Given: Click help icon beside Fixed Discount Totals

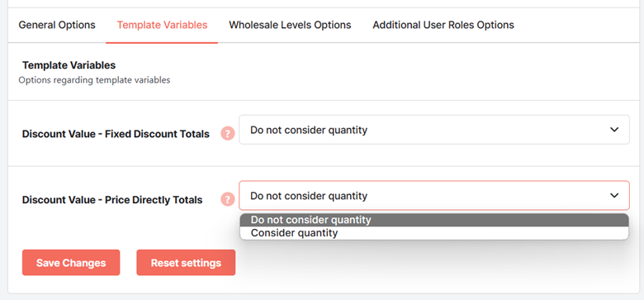Looking at the screenshot, I should coord(228,134).
